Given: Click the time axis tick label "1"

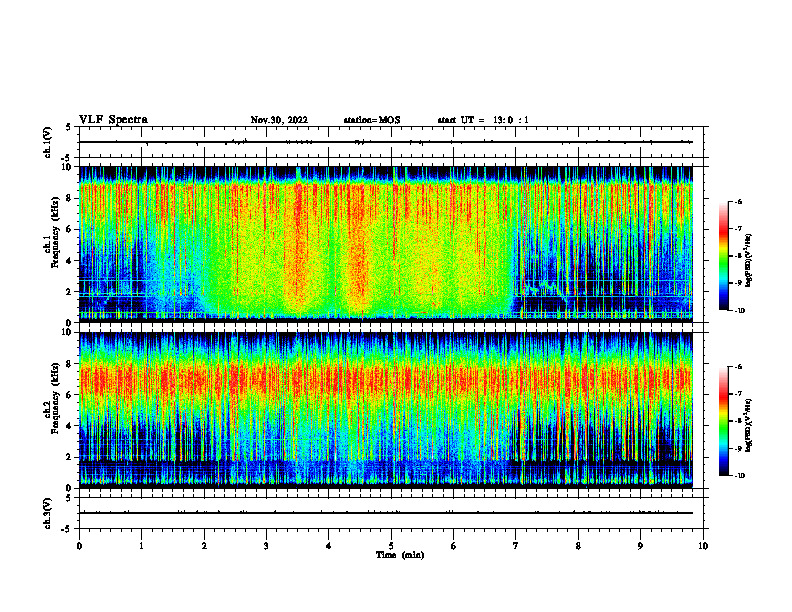Looking at the screenshot, I should [141, 546].
